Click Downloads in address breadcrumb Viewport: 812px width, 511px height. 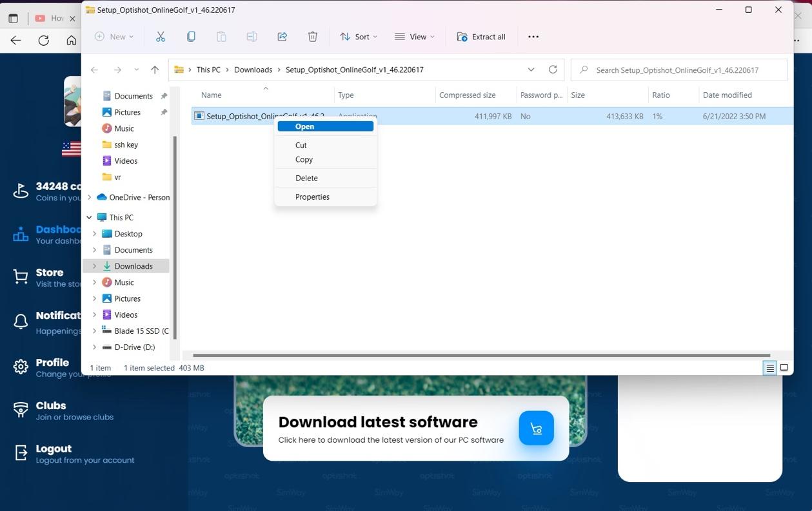pyautogui.click(x=253, y=70)
